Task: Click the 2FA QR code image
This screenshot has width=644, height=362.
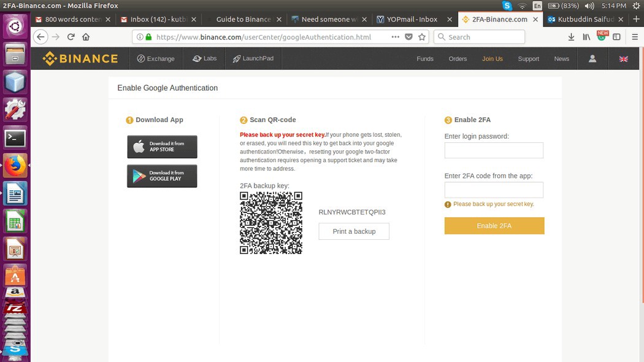Action: click(x=271, y=223)
